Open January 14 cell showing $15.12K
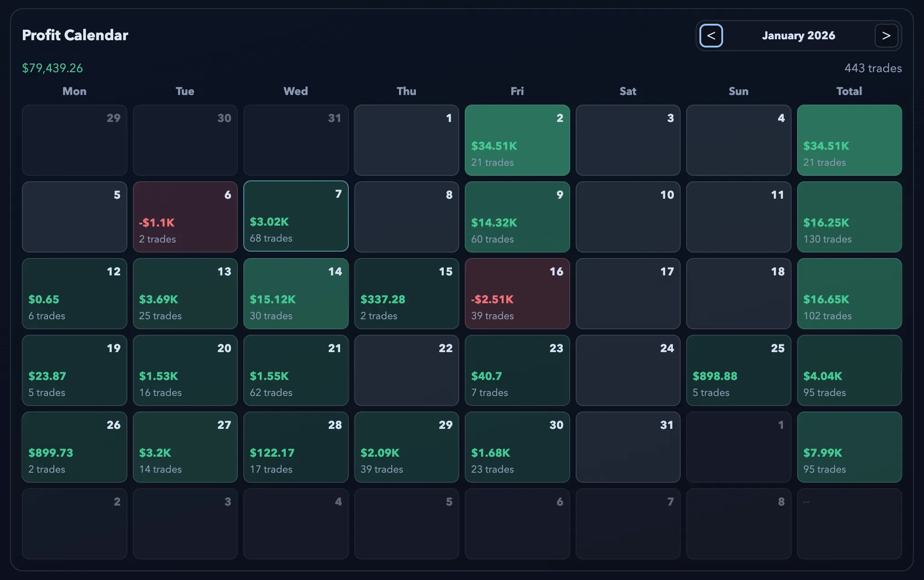The height and width of the screenshot is (580, 924). [x=296, y=294]
